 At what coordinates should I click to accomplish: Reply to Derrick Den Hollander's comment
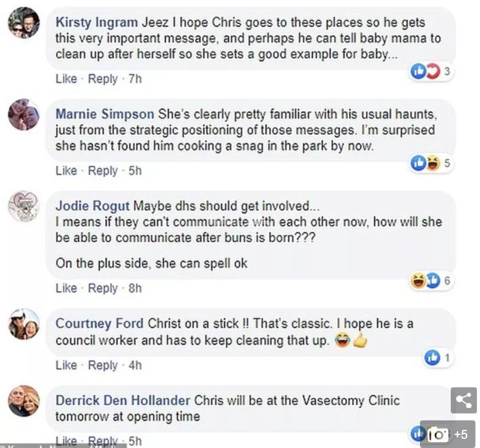[103, 440]
